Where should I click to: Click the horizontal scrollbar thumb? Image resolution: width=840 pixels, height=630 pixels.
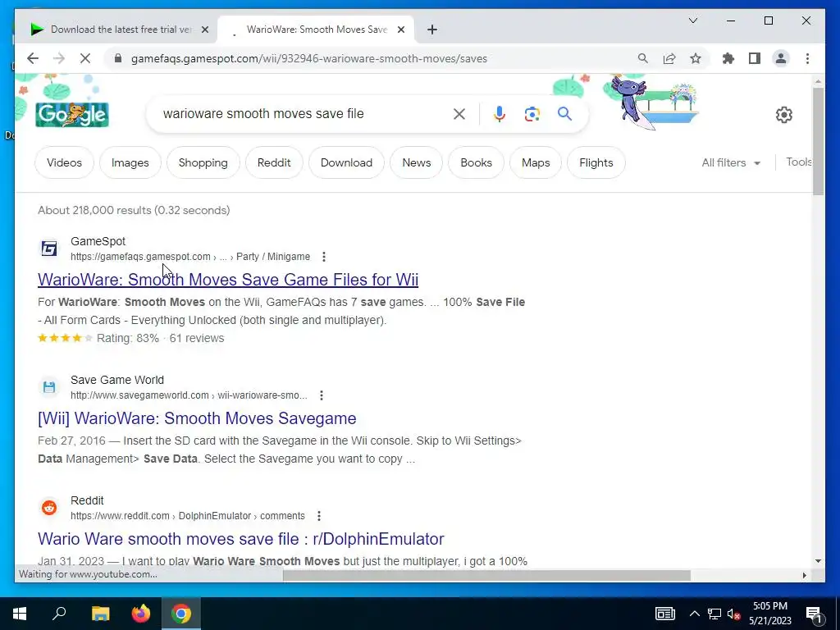pyautogui.click(x=486, y=575)
